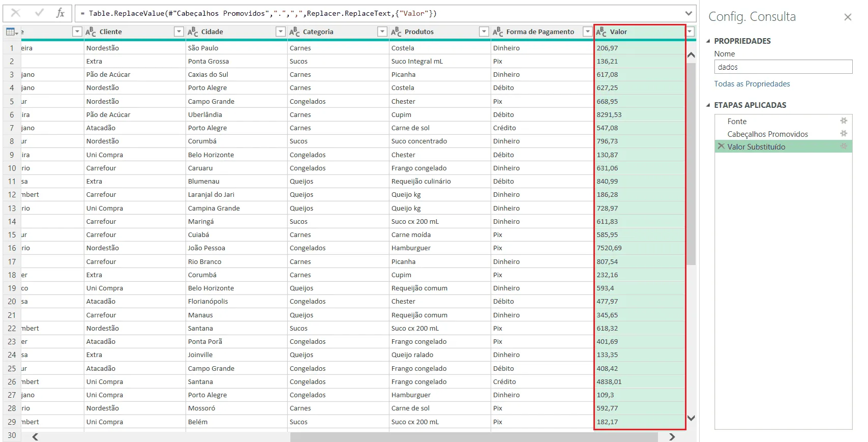Image resolution: width=868 pixels, height=442 pixels.
Task: Select row number 1
Action: click(x=12, y=48)
